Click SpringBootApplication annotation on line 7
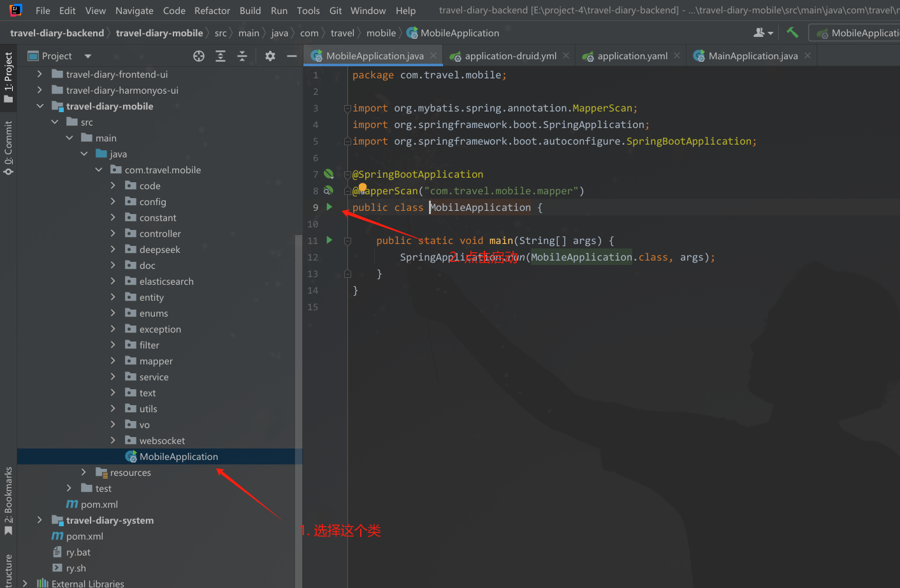900x588 pixels. point(417,175)
